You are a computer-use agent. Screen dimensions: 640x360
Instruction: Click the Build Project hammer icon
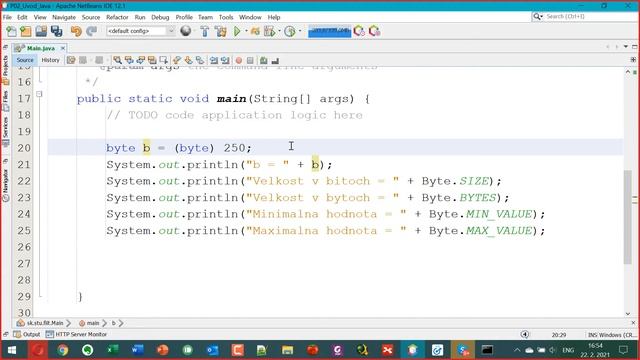pyautogui.click(x=204, y=31)
